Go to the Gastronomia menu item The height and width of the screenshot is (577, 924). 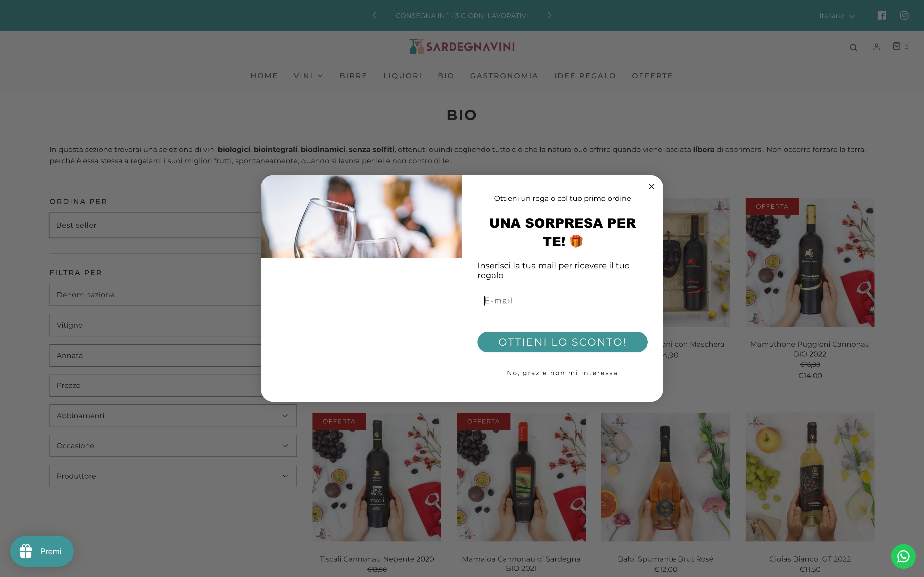[x=504, y=76]
